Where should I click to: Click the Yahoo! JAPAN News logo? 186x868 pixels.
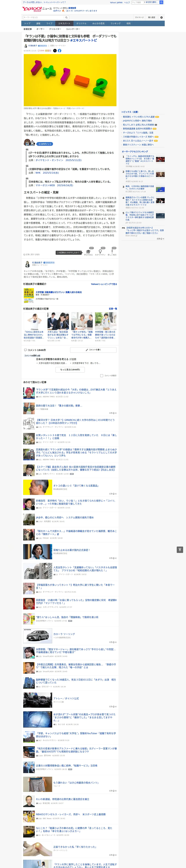[x=37, y=9]
